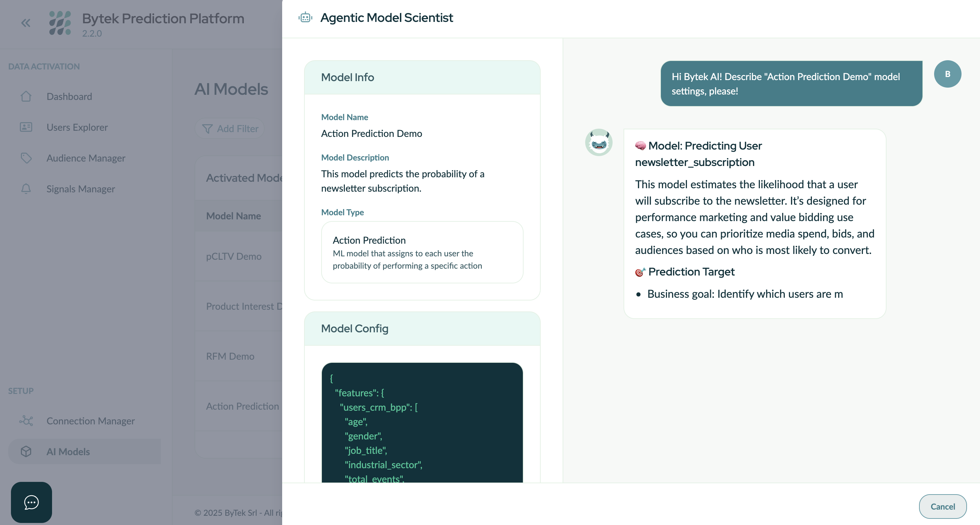Viewport: 980px width, 525px height.
Task: Click the Agentic Model Scientist robot icon
Action: [x=305, y=17]
